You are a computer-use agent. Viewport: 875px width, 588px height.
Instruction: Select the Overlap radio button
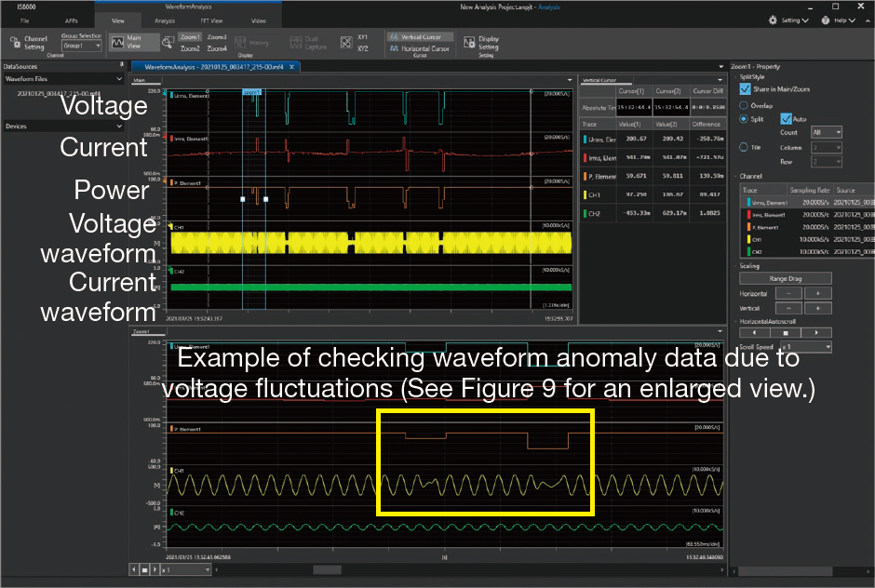[x=744, y=104]
